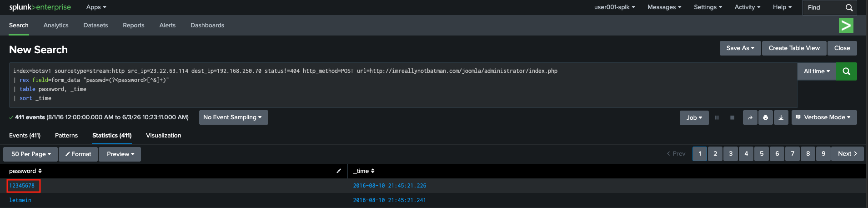Switch to Visualization tab
Viewport: 868px width, 208px height.
(x=164, y=136)
